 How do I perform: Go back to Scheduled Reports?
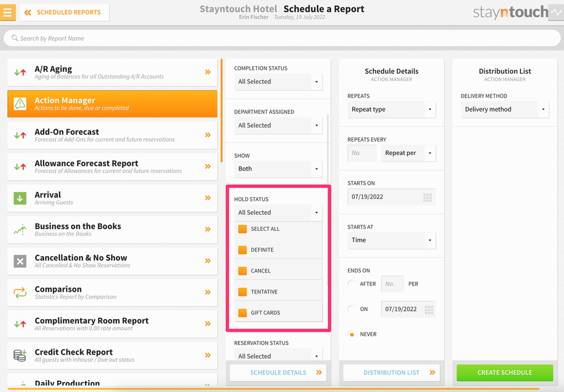pos(65,13)
